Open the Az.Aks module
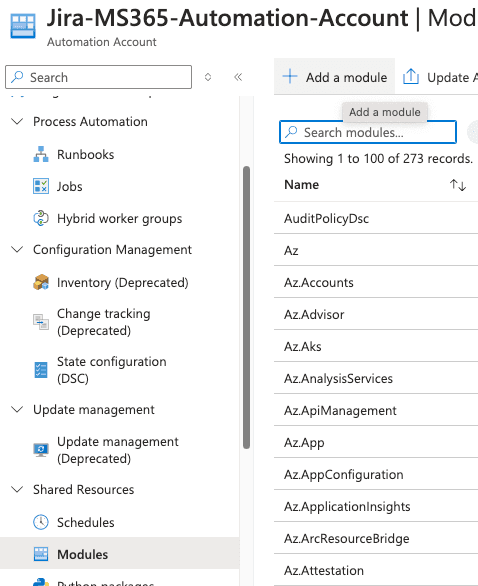Viewport: 478px width, 586px height. tap(303, 346)
